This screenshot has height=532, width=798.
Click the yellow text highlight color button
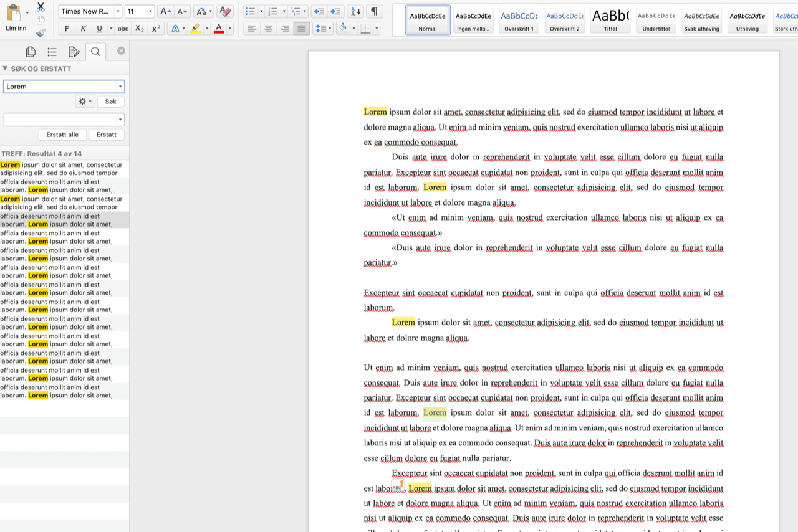[x=195, y=29]
